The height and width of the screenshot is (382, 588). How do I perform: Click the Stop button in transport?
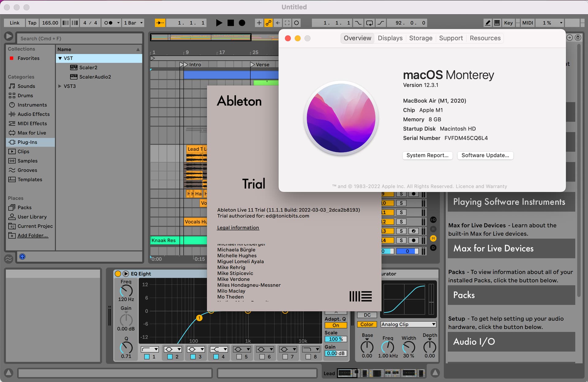pyautogui.click(x=231, y=23)
